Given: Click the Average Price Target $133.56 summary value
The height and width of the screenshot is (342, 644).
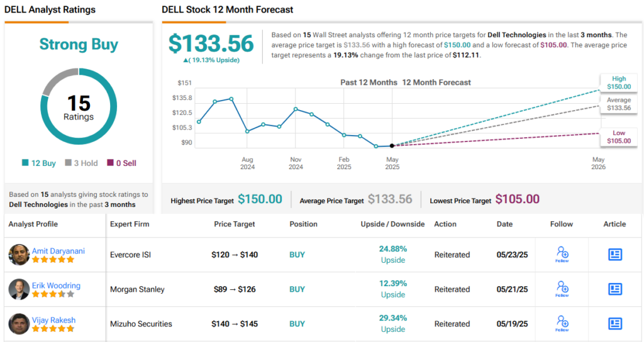Looking at the screenshot, I should pyautogui.click(x=390, y=199).
